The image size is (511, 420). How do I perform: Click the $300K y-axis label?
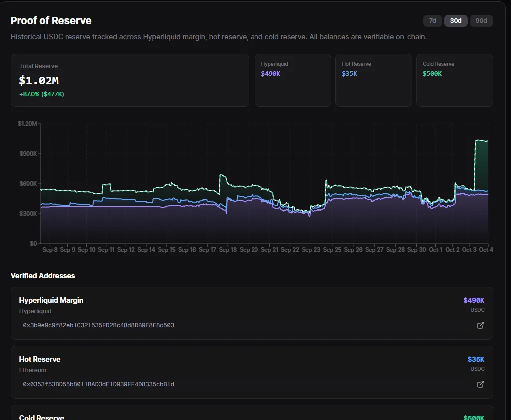pyautogui.click(x=28, y=214)
